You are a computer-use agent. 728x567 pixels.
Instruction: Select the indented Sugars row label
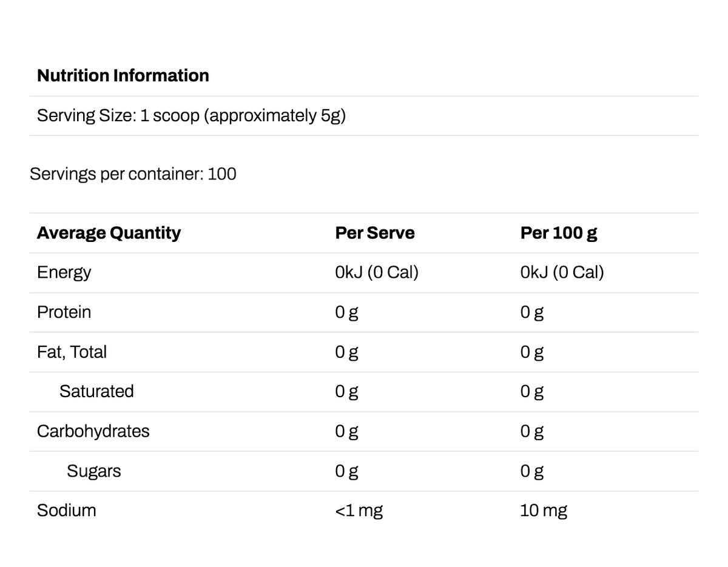click(94, 471)
